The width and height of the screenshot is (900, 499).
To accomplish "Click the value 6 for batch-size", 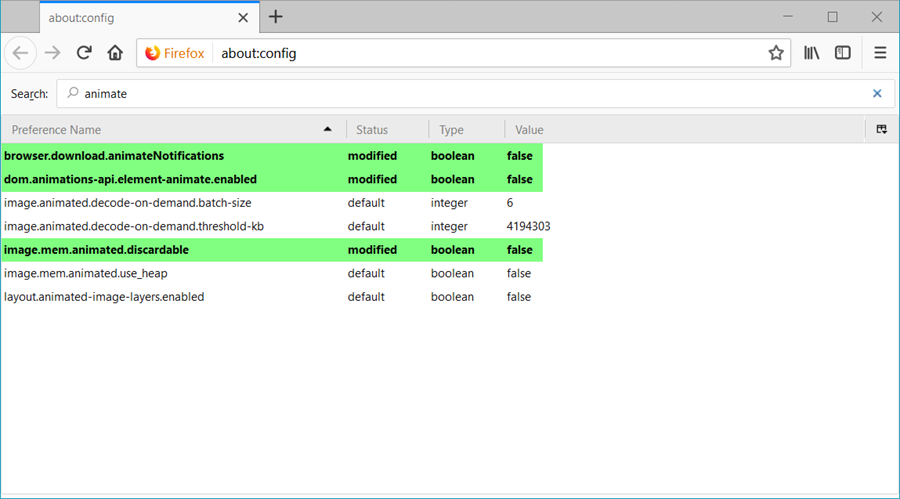I will pos(510,203).
